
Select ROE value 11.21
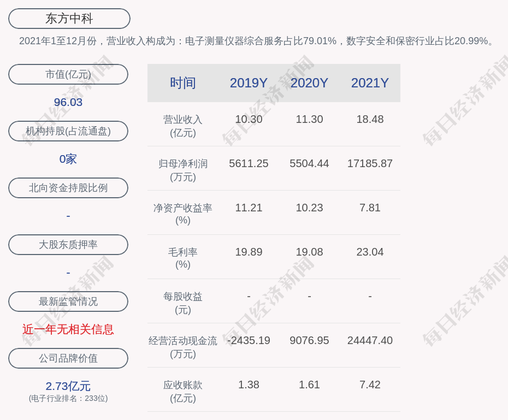[249, 208]
